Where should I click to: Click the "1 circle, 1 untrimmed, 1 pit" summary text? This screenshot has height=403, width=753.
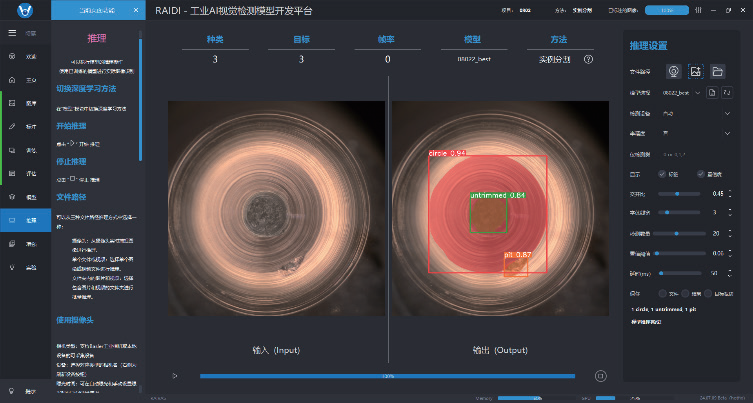(x=664, y=309)
